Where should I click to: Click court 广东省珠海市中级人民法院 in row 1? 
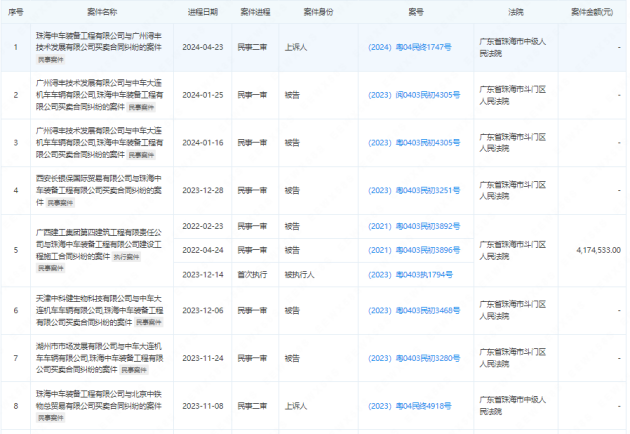click(513, 47)
